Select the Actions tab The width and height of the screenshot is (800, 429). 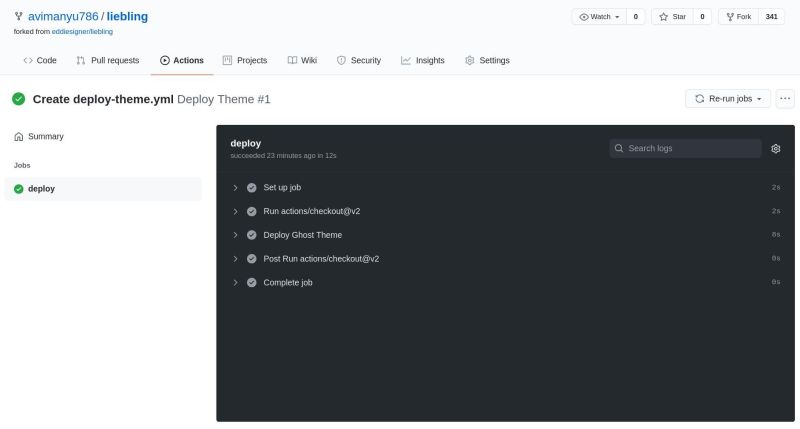coord(182,60)
